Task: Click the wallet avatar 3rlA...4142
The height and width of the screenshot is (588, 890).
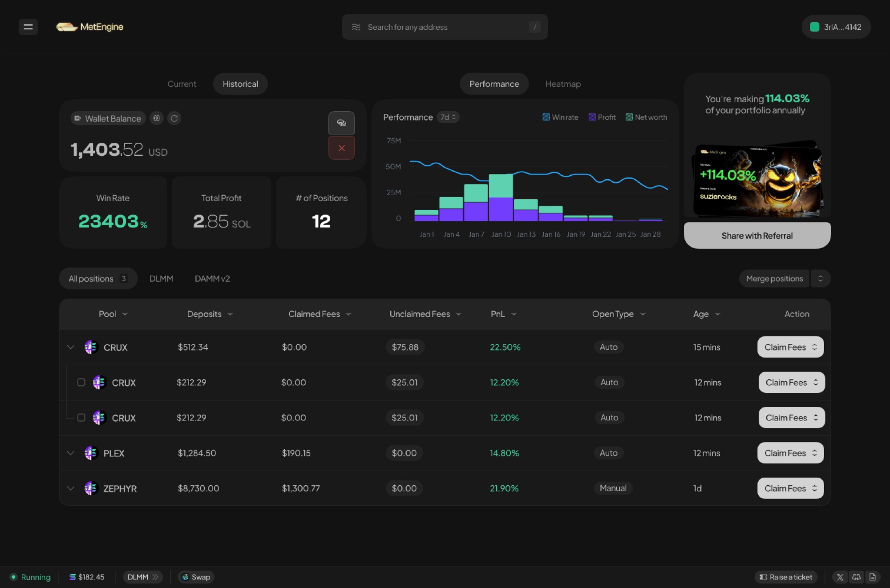Action: tap(836, 27)
